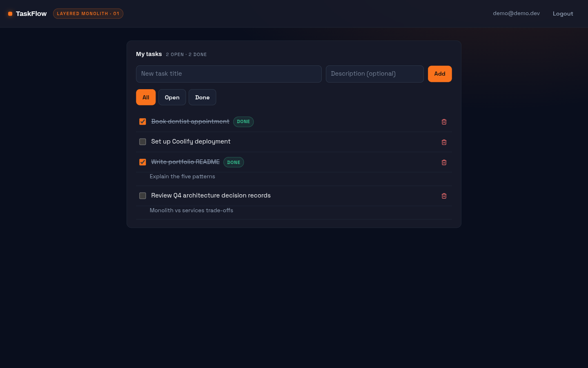Remove Review Q4 architecture decision records task
The width and height of the screenshot is (588, 368).
[x=444, y=196]
